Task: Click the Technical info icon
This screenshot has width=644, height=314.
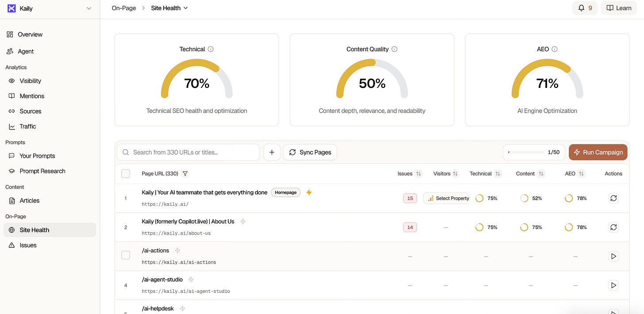Action: click(x=211, y=49)
